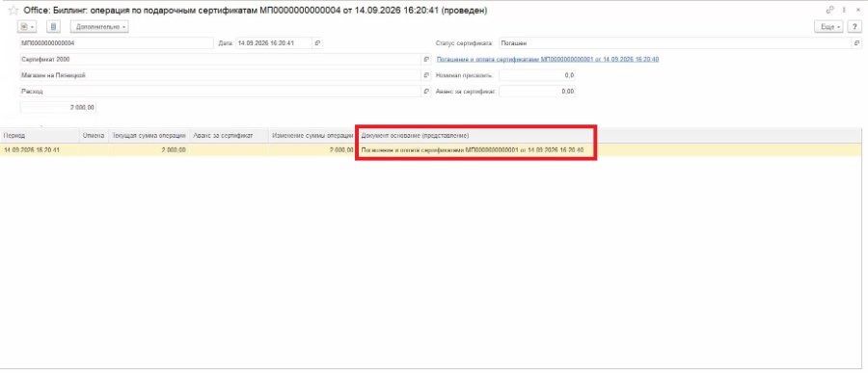The image size is (868, 373).
Task: Add document to favorites with star icon
Action: coord(13,11)
